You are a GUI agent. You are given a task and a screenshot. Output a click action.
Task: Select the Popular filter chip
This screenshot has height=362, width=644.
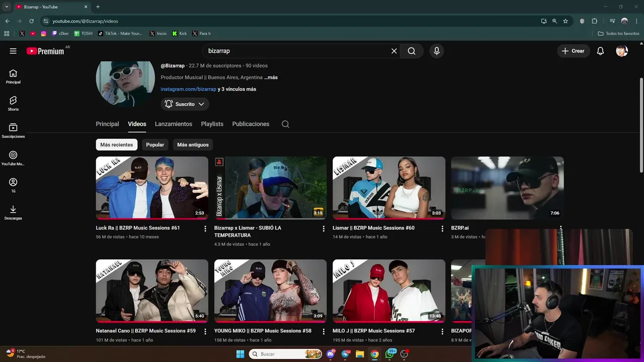click(x=155, y=145)
